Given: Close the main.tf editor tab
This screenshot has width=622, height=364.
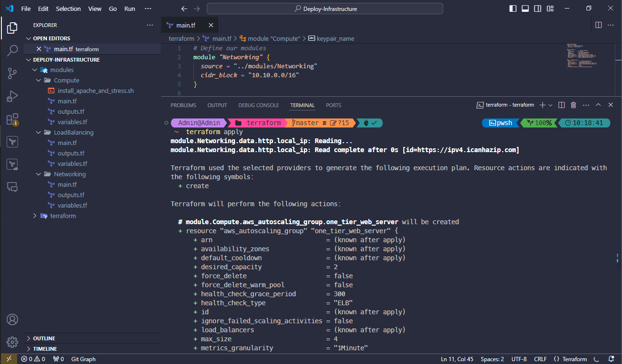Looking at the screenshot, I should click(211, 25).
